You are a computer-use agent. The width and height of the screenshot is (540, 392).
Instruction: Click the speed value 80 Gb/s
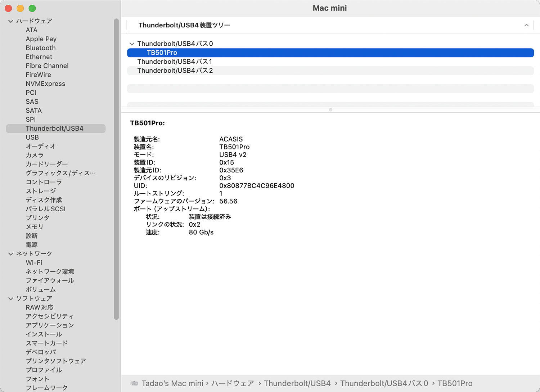click(x=201, y=233)
